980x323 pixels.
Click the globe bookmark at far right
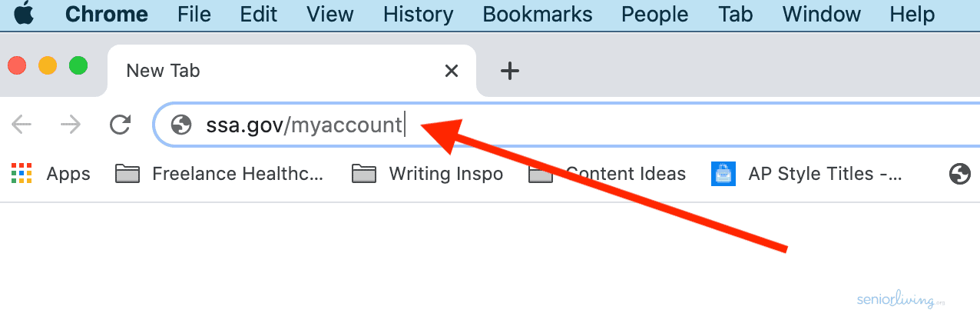959,175
